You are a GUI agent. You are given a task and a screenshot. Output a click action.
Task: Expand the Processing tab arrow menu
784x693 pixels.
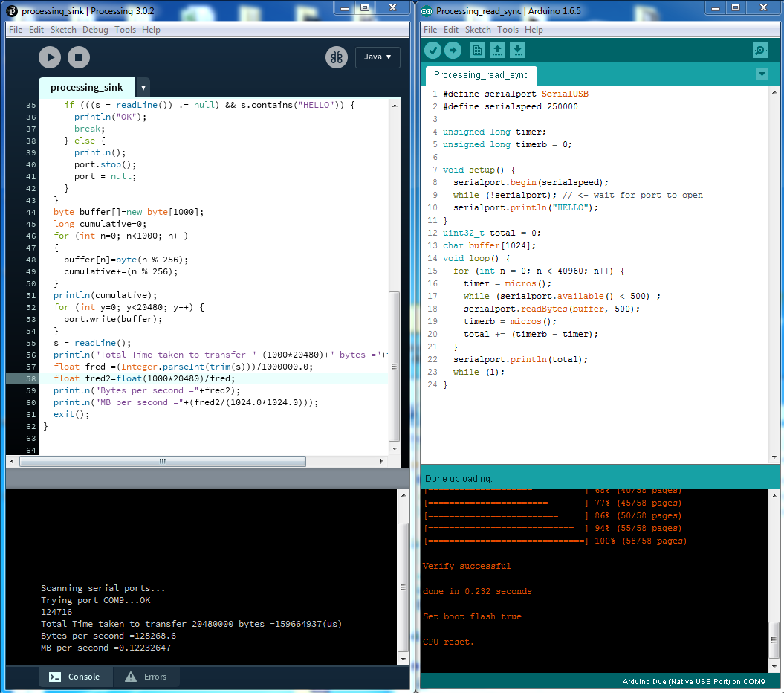point(143,87)
